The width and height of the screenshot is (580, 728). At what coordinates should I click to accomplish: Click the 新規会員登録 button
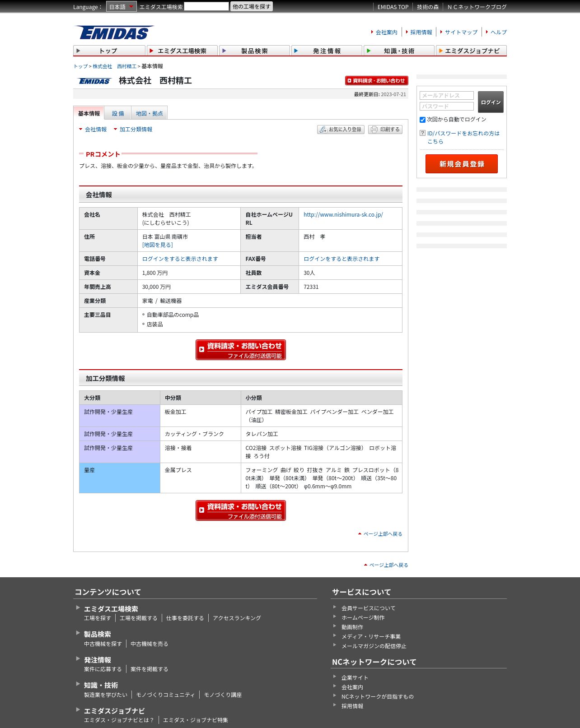[x=462, y=164]
